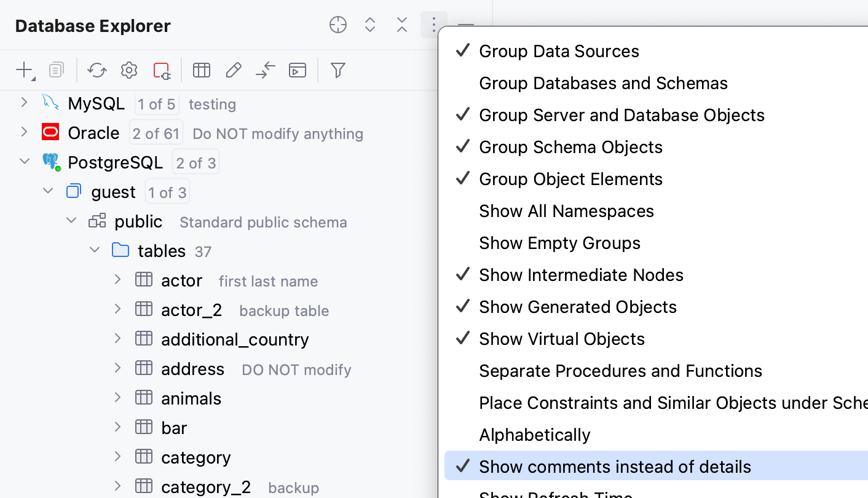Choose Separate Procedures and Functions
Screen dimensions: 868x498
pyautogui.click(x=620, y=371)
